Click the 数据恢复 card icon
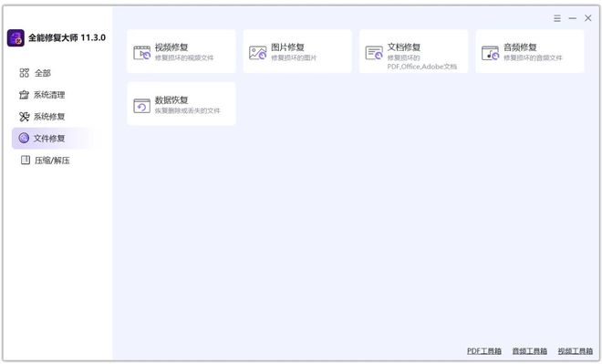 pyautogui.click(x=141, y=106)
